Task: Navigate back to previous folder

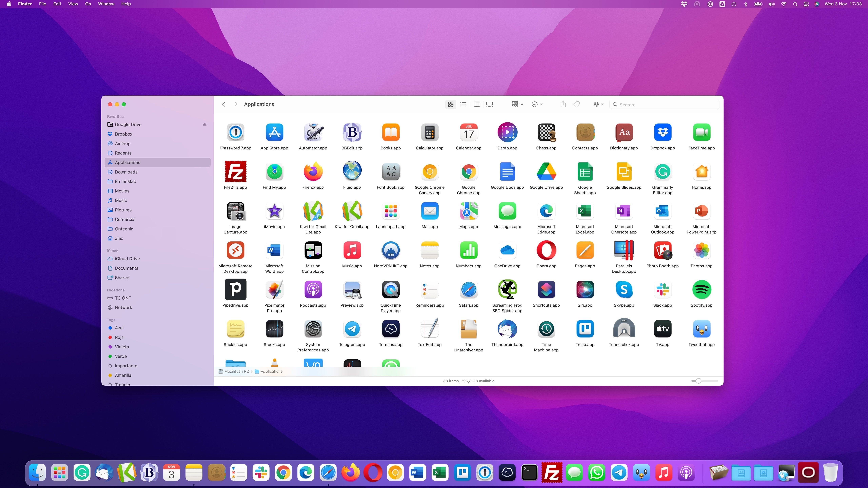Action: coord(224,104)
